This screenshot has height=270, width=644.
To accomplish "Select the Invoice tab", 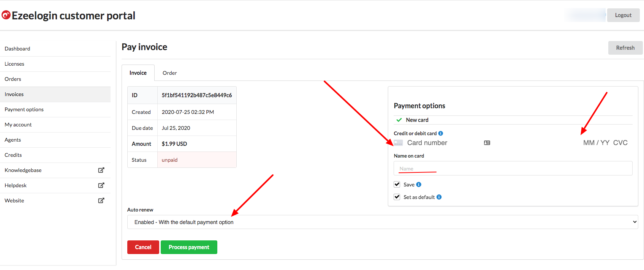I will (138, 73).
